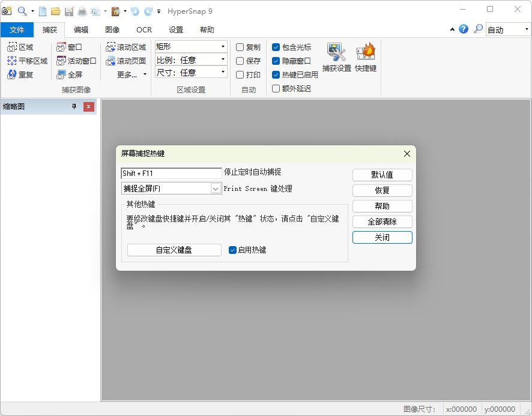
Task: Close the 屏幕捕捉热键 dialog with X
Action: pyautogui.click(x=407, y=154)
